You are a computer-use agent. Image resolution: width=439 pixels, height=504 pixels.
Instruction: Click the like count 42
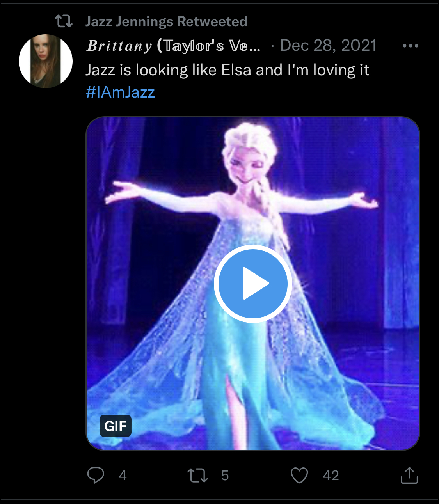click(x=331, y=476)
